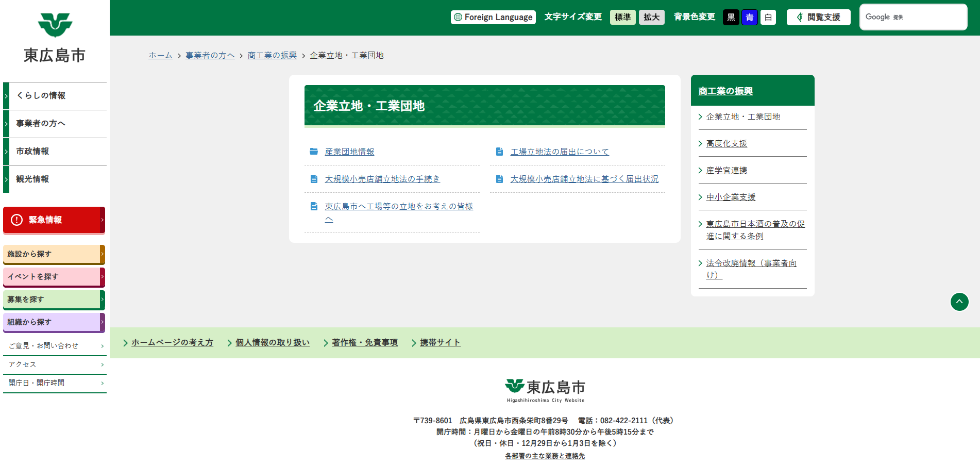This screenshot has height=465, width=980.
Task: Open ご意見・お問い合わせ link
Action: click(55, 346)
